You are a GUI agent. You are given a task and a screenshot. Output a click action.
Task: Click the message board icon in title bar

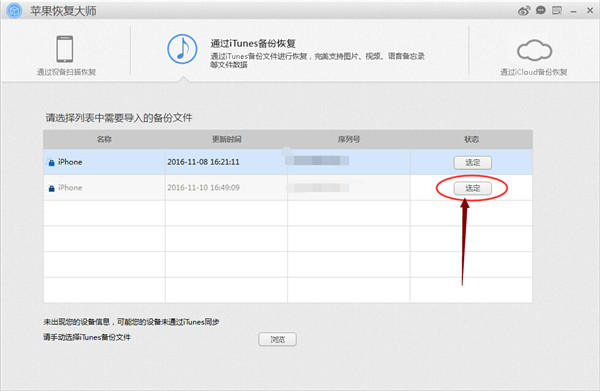coord(557,10)
